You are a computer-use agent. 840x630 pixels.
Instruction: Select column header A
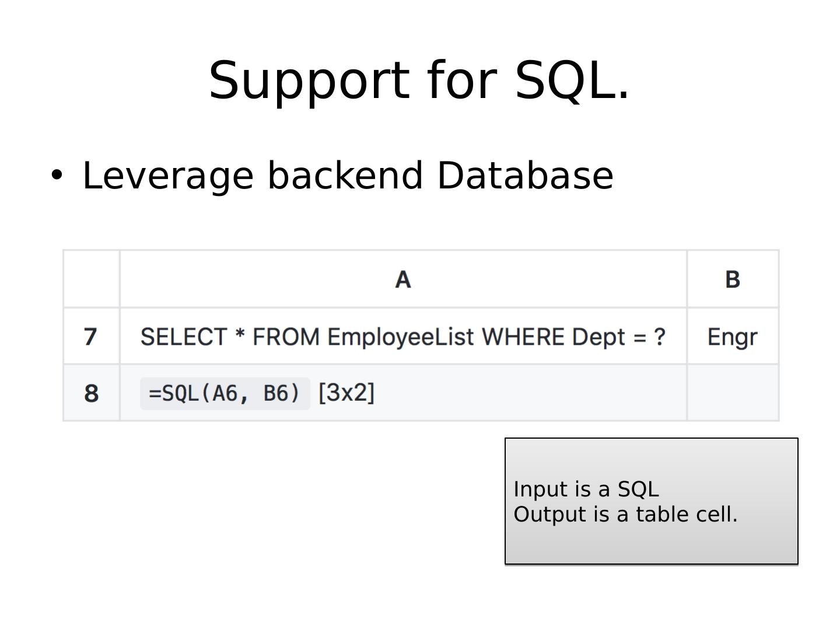pyautogui.click(x=403, y=279)
